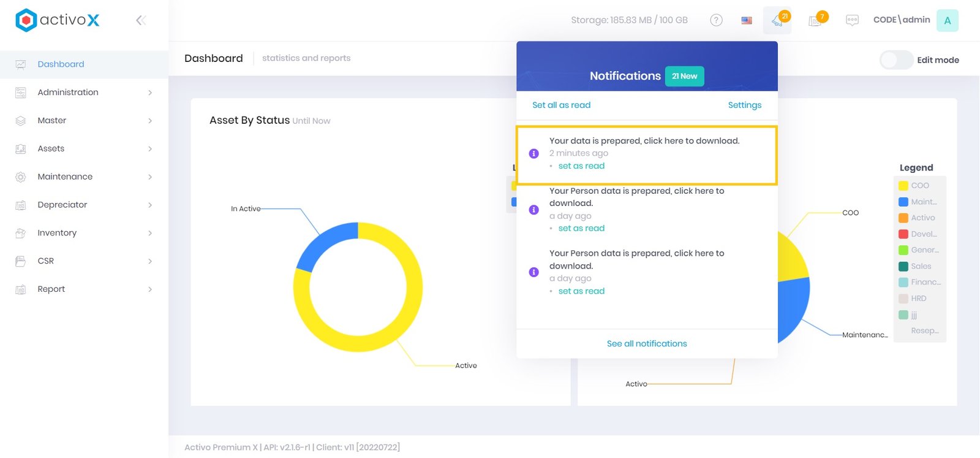980x458 pixels.
Task: Click Set all as read link
Action: tap(561, 105)
